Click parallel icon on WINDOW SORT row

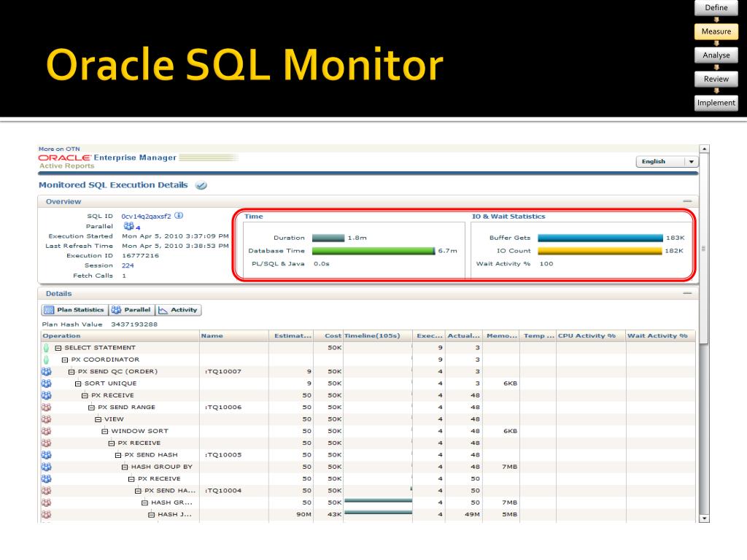46,431
